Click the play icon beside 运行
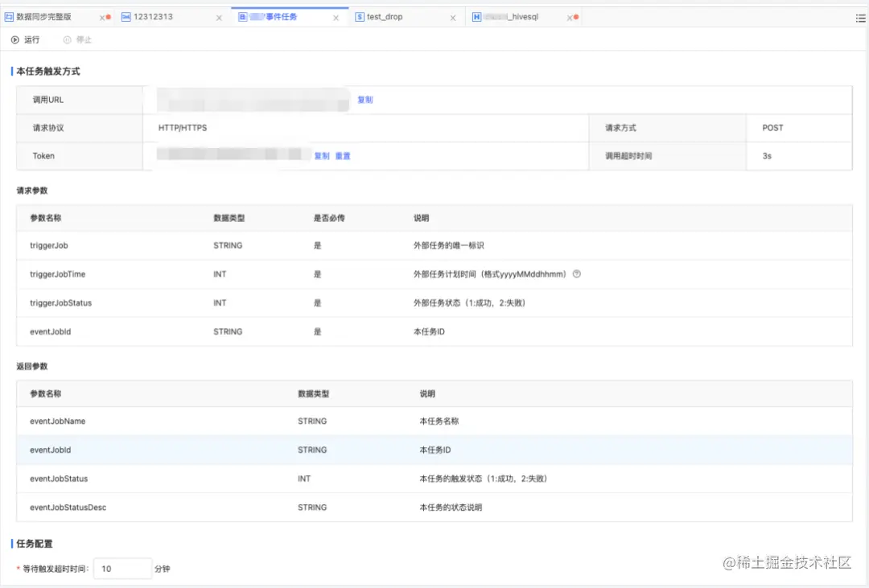The height and width of the screenshot is (588, 869). 15,40
